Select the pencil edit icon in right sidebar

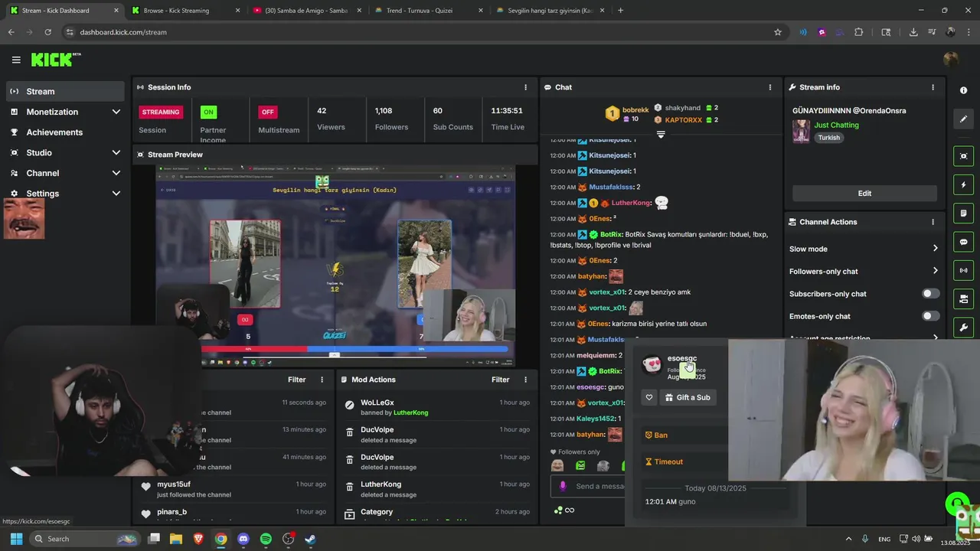pos(963,119)
